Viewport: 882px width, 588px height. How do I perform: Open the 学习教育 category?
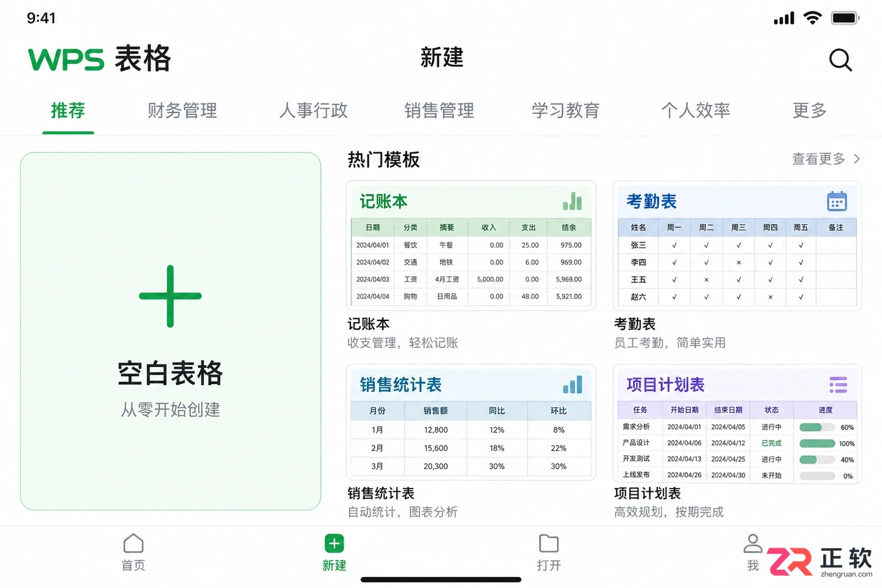[x=565, y=111]
